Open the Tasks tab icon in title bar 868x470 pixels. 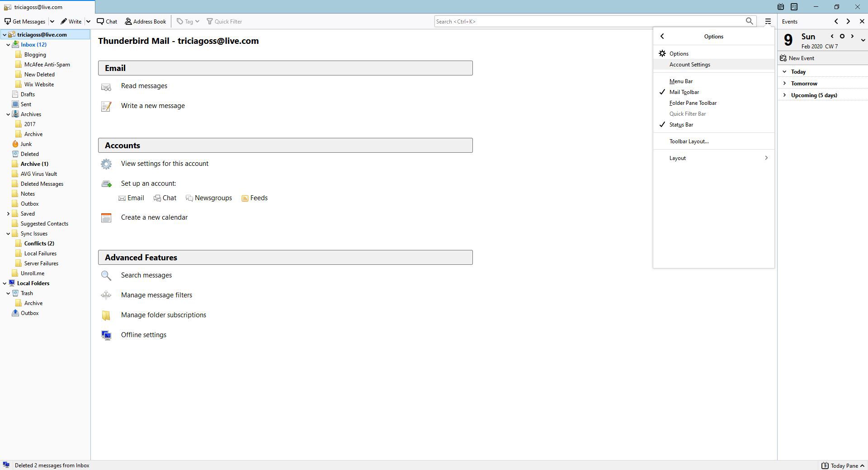tap(794, 7)
